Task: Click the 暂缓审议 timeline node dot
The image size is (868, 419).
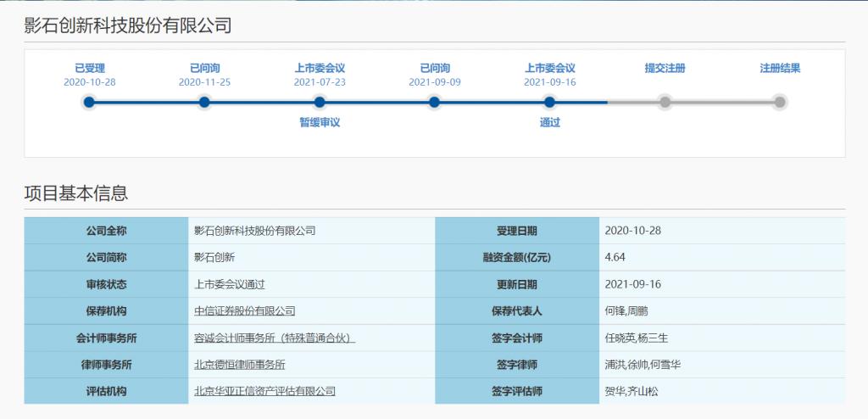Action: coord(320,102)
